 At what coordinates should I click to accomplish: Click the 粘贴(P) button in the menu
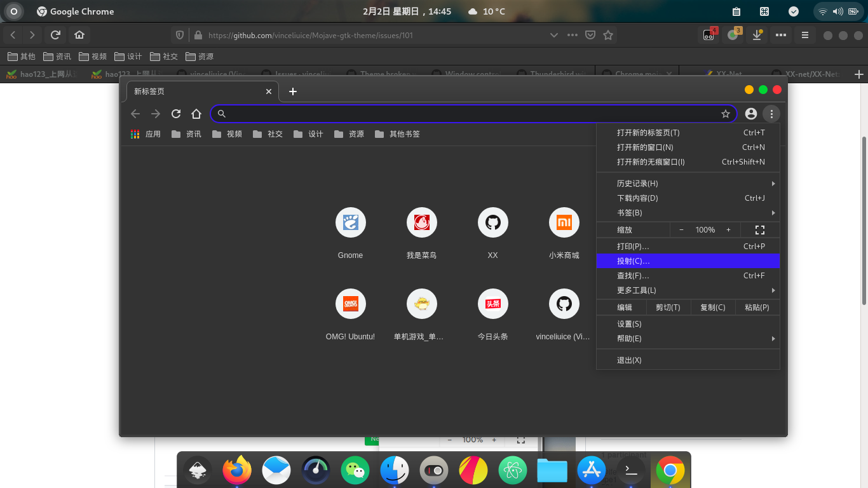click(757, 307)
